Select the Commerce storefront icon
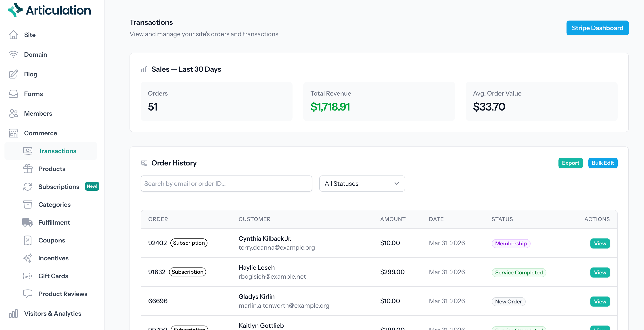Screen dimensions: 644x330 click(x=13, y=133)
